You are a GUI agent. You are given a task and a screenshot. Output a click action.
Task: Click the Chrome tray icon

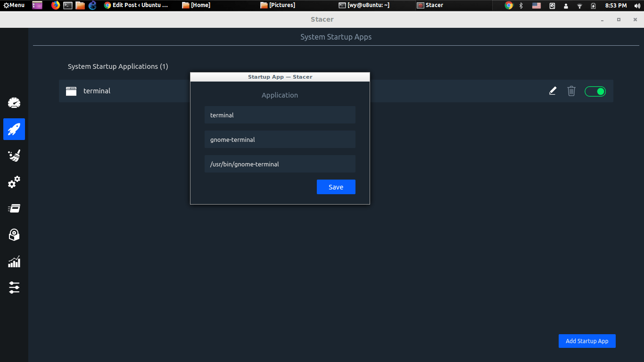[509, 5]
